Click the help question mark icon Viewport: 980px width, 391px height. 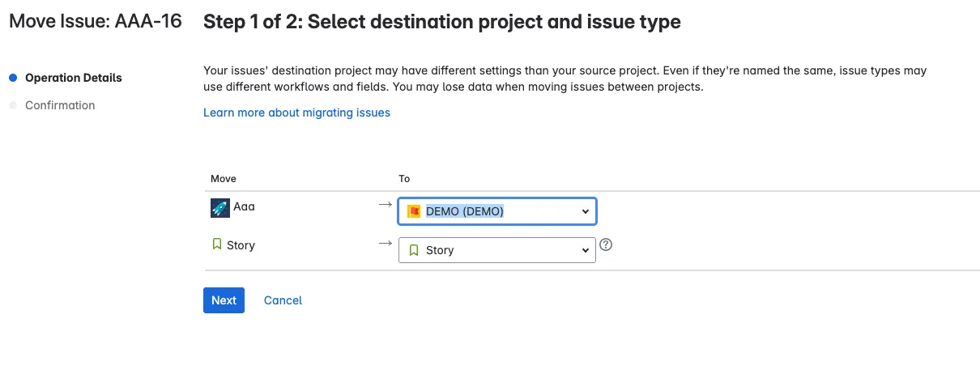point(605,244)
